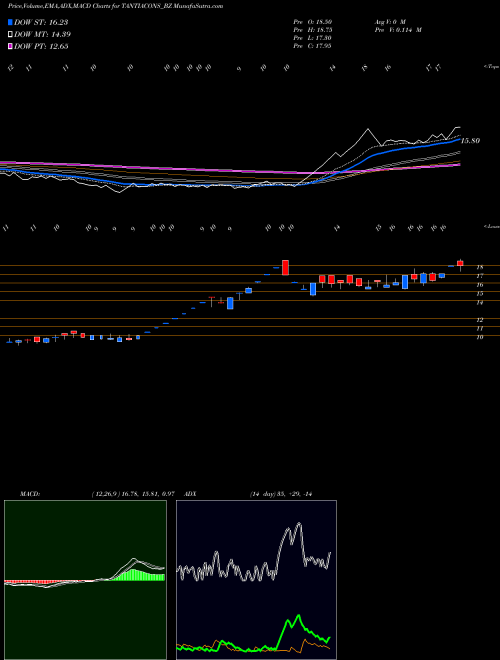
Task: Click the 15.80 price label beside EMA lines
Action: [471, 141]
